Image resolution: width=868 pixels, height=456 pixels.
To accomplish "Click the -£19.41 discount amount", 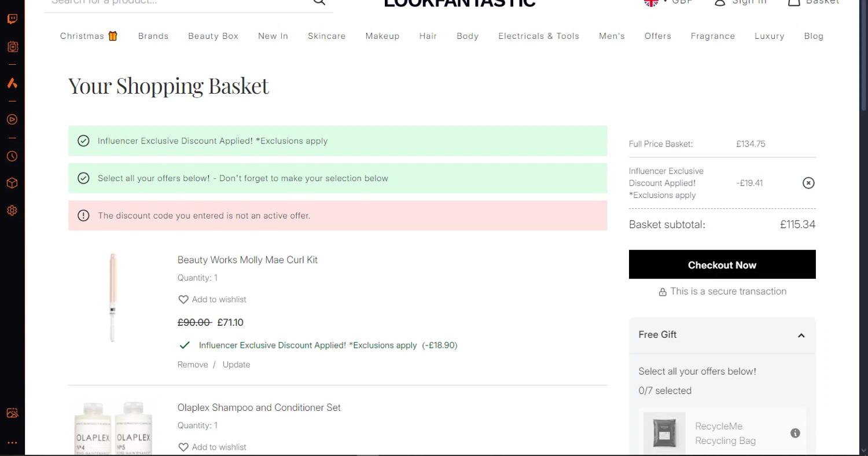I will click(749, 183).
